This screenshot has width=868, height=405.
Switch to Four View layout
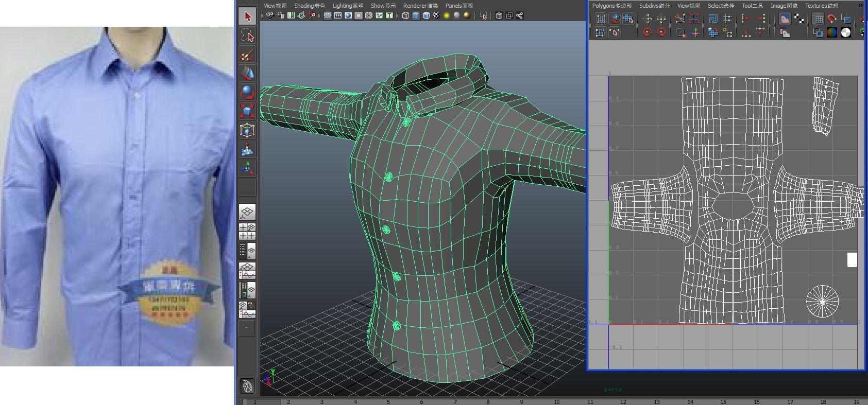coord(247,232)
